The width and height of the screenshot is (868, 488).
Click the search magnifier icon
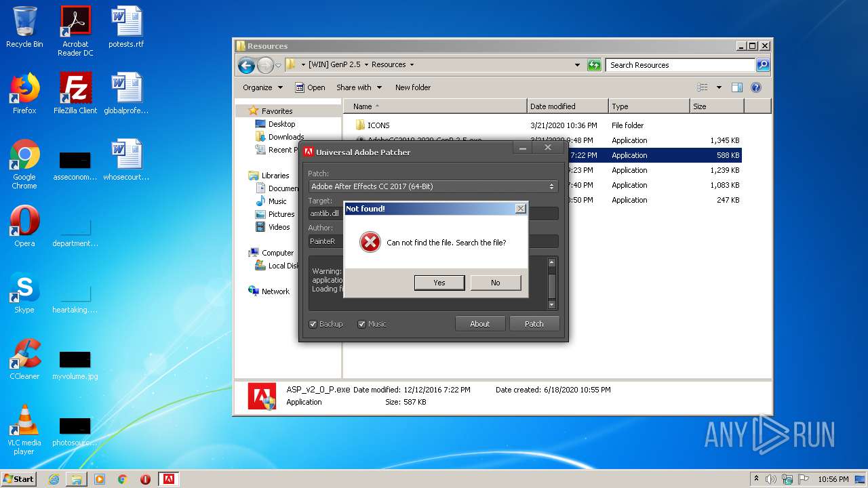pos(763,65)
